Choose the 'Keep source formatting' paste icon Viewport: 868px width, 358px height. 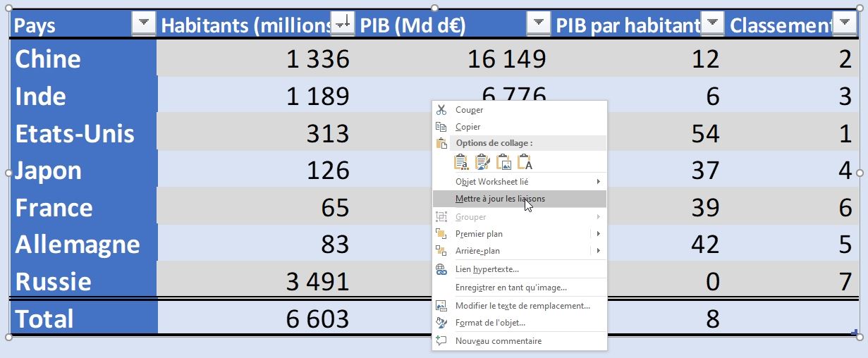pos(482,162)
